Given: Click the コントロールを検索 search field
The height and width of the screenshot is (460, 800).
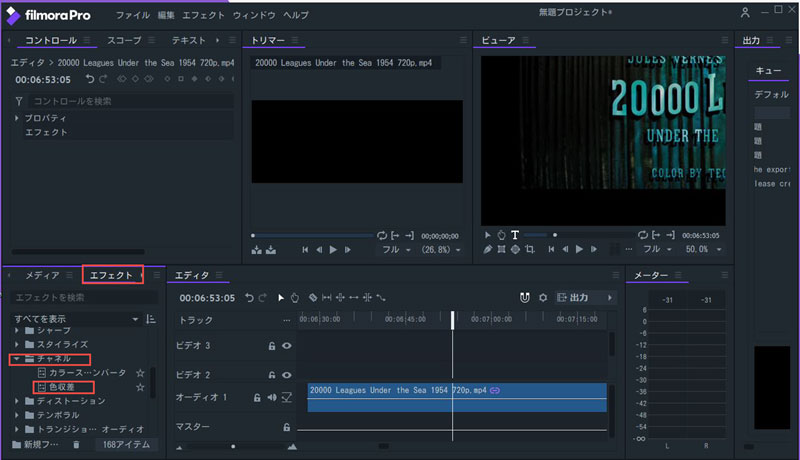Looking at the screenshot, I should (x=133, y=101).
